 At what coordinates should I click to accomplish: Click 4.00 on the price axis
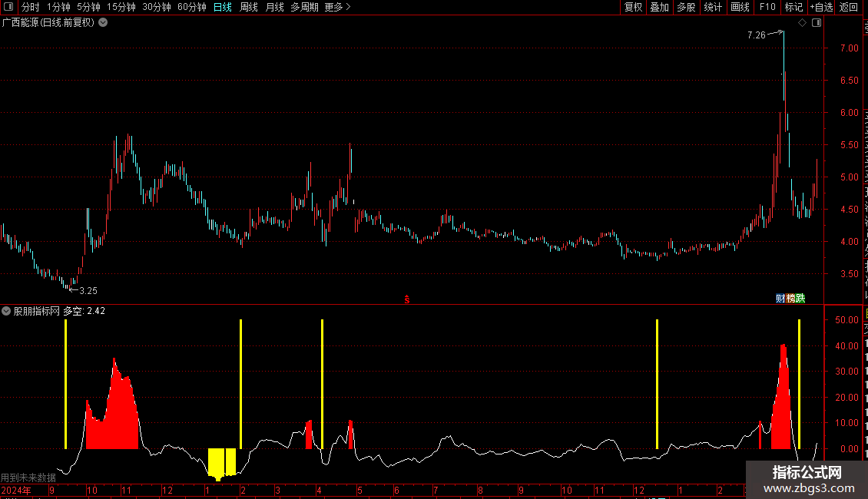[849, 242]
